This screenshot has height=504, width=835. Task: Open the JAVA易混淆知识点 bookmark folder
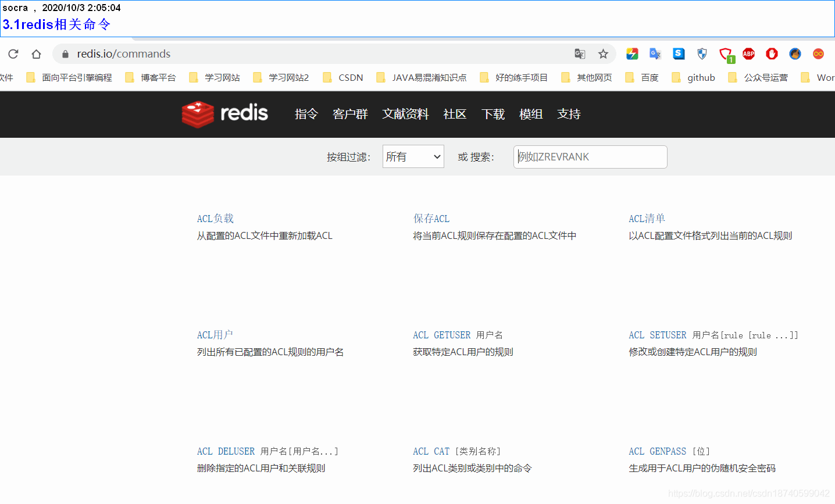click(422, 78)
